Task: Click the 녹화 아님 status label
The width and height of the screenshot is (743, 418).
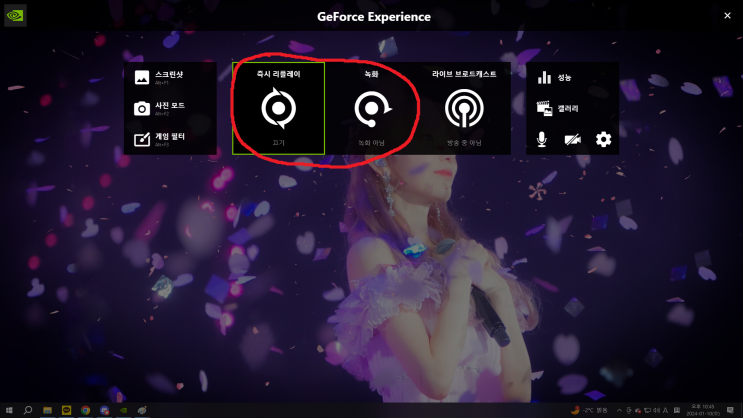Action: pyautogui.click(x=372, y=143)
